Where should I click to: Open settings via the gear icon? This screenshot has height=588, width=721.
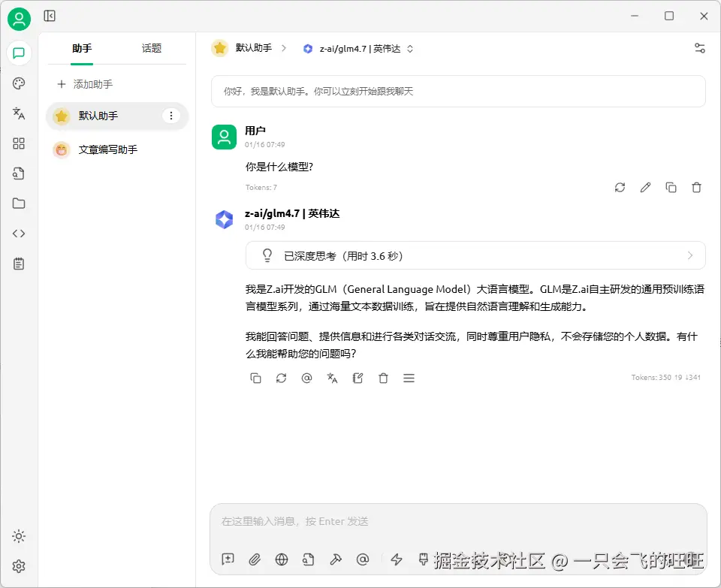point(19,566)
